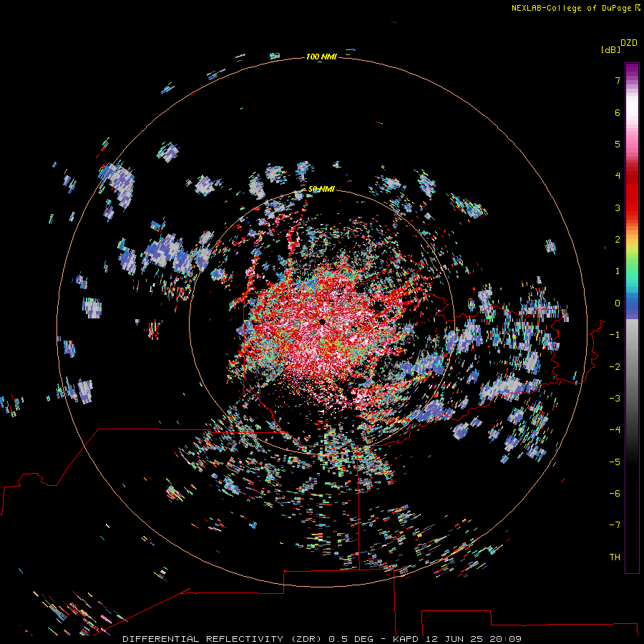Click the 12 JUN 25 20:09 timestamp
This screenshot has width=644, height=644.
(x=474, y=639)
